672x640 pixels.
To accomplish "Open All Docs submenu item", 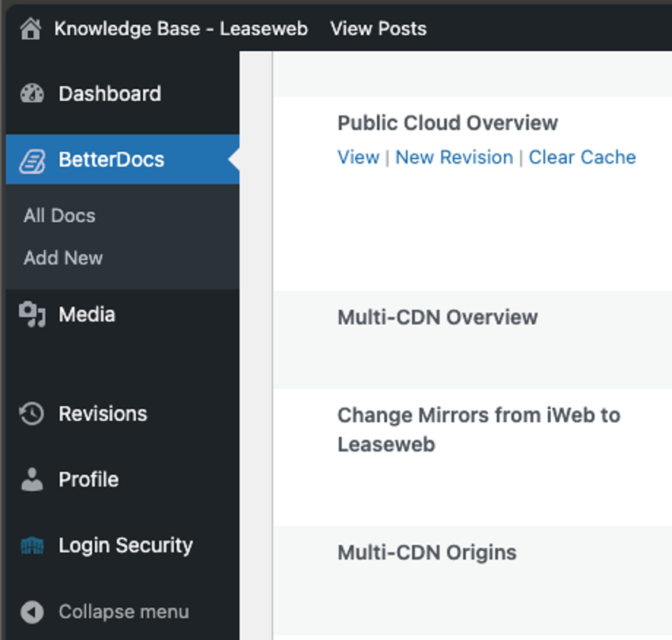I will [59, 216].
